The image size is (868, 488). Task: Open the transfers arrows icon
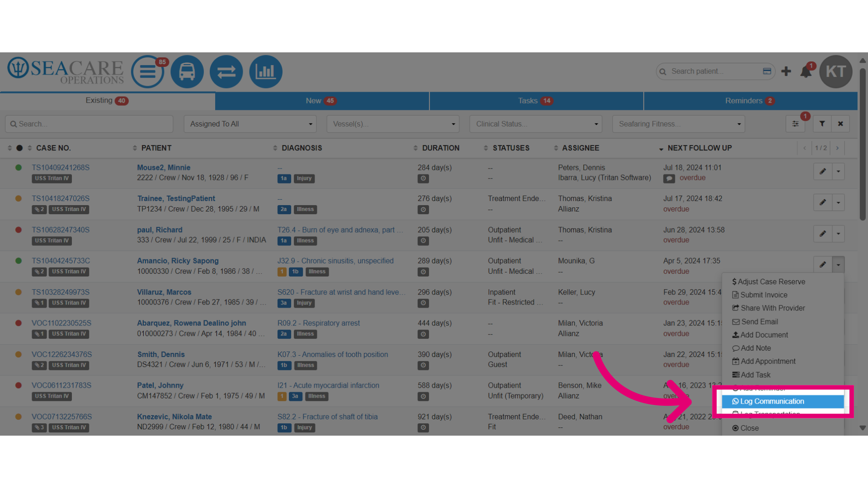click(226, 71)
